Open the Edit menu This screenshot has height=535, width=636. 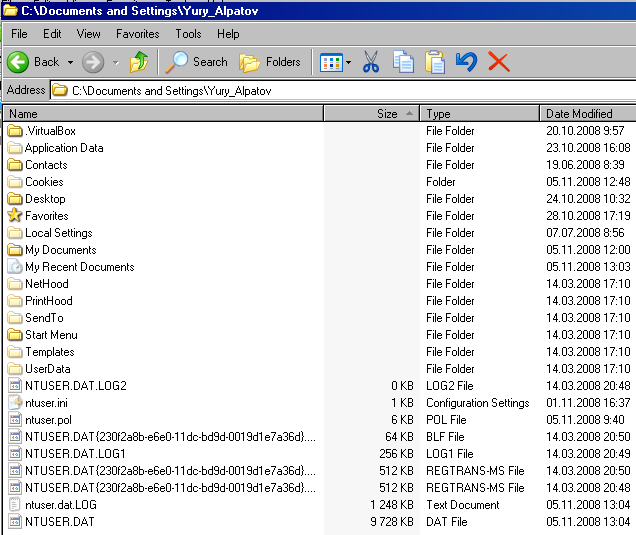[x=52, y=34]
